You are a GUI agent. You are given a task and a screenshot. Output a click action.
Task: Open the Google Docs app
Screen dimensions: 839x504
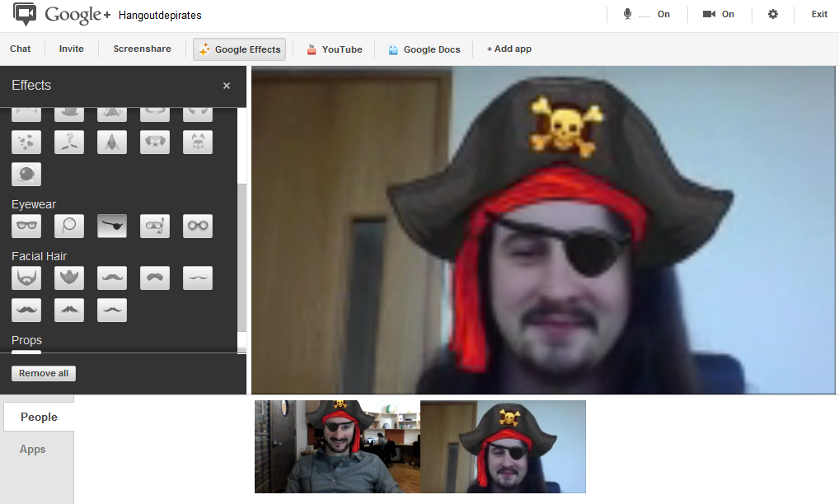tap(424, 49)
